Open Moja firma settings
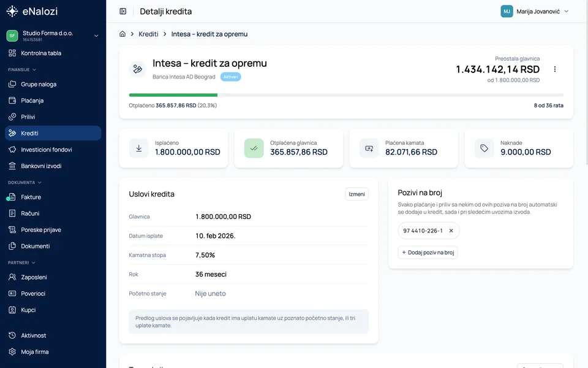Image resolution: width=588 pixels, height=368 pixels. point(53,352)
